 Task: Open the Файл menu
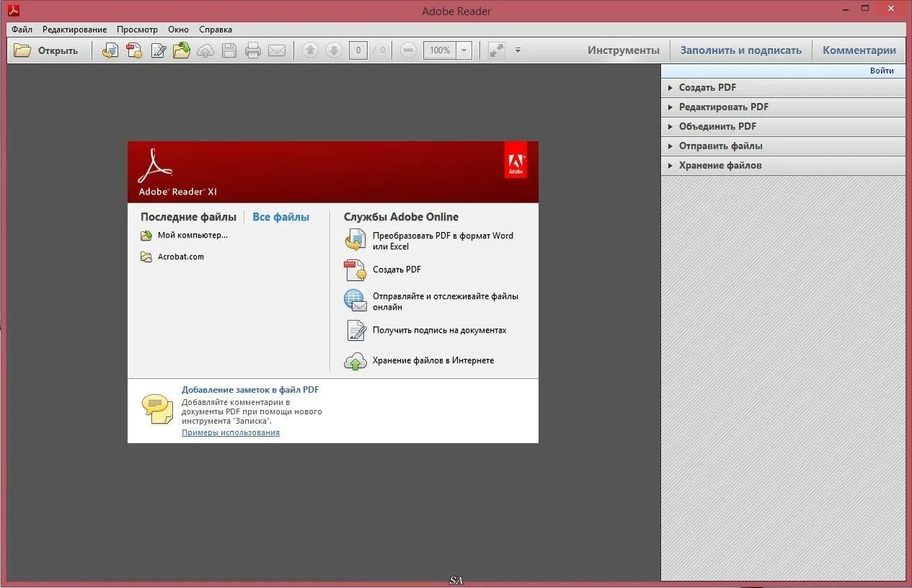(x=22, y=30)
